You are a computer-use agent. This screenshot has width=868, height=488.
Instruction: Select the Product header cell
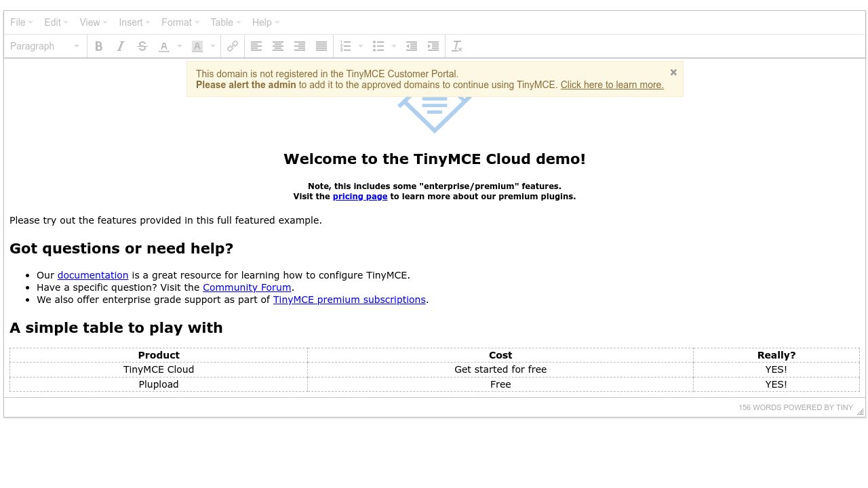click(x=159, y=355)
